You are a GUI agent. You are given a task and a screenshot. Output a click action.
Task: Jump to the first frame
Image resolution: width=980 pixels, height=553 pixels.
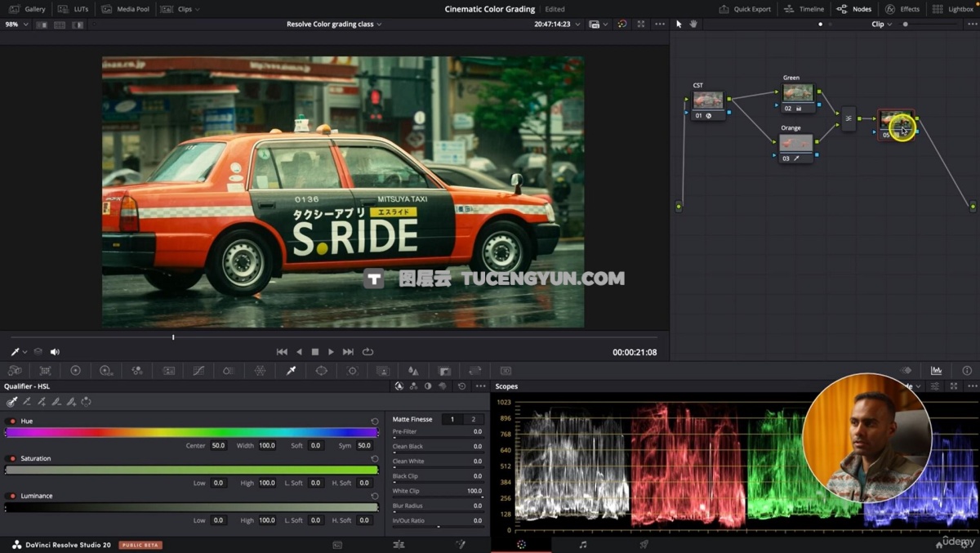point(282,352)
